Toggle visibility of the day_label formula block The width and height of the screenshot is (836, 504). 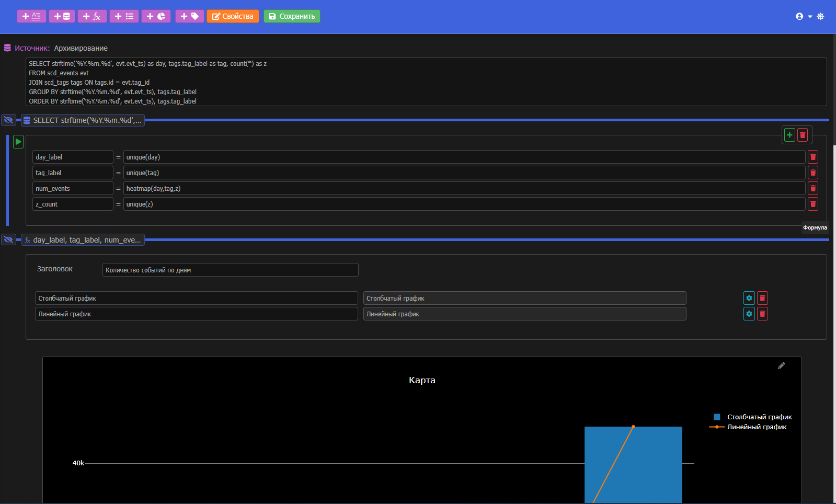(8, 240)
